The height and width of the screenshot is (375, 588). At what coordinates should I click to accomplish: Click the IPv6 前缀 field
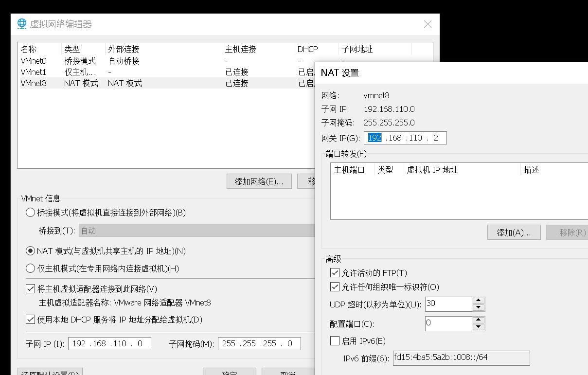coord(461,358)
